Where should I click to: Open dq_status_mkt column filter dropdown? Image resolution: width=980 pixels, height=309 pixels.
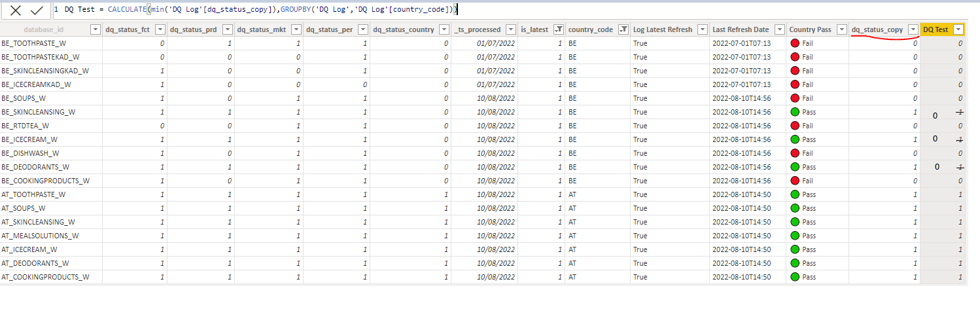[x=295, y=29]
